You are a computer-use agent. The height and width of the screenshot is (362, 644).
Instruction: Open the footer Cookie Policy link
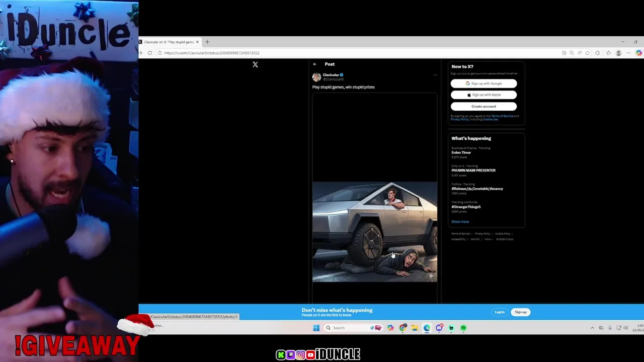502,234
